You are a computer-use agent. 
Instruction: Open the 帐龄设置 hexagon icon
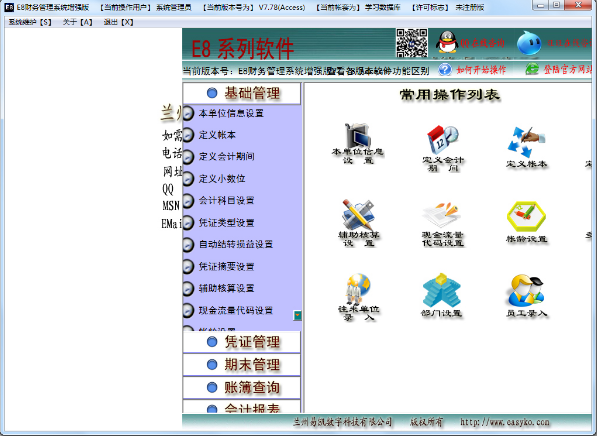pos(527,222)
